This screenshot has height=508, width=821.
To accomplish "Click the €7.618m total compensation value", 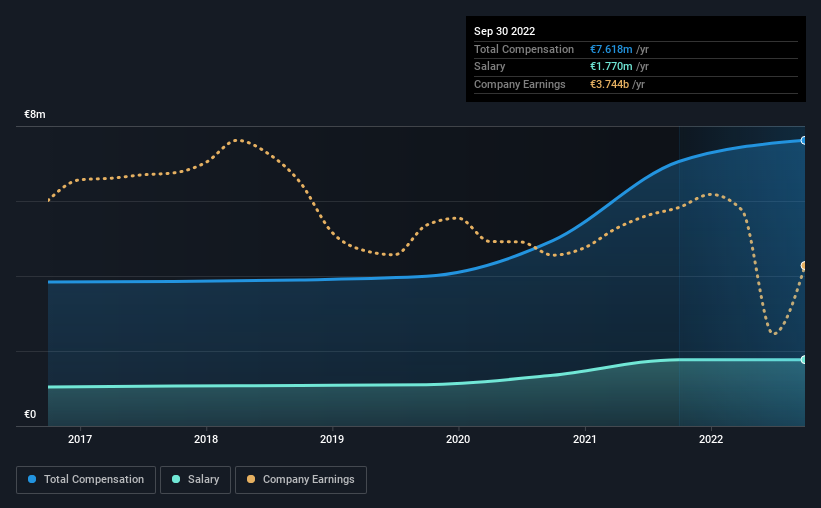I will (611, 49).
